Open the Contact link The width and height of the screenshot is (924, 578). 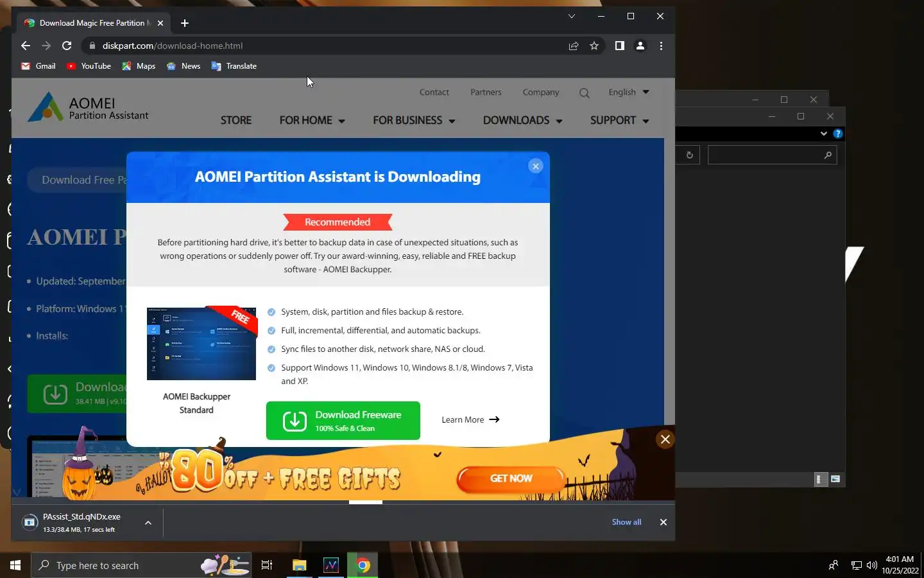tap(434, 92)
